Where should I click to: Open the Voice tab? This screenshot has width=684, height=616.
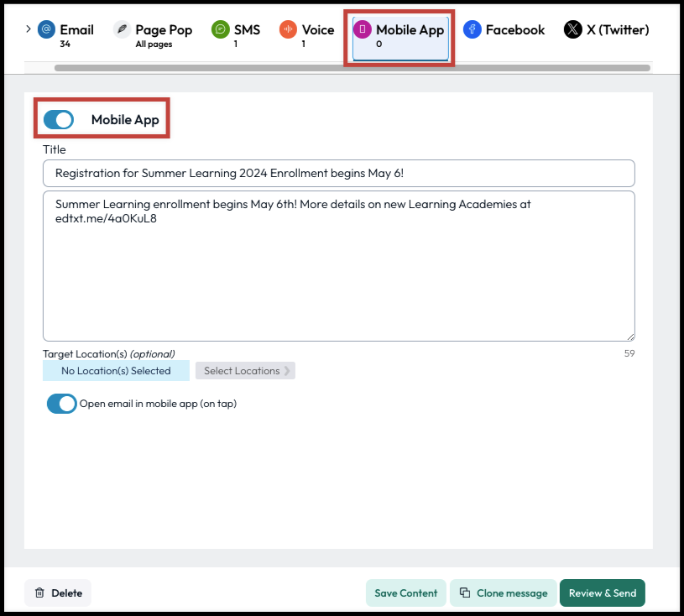point(306,35)
